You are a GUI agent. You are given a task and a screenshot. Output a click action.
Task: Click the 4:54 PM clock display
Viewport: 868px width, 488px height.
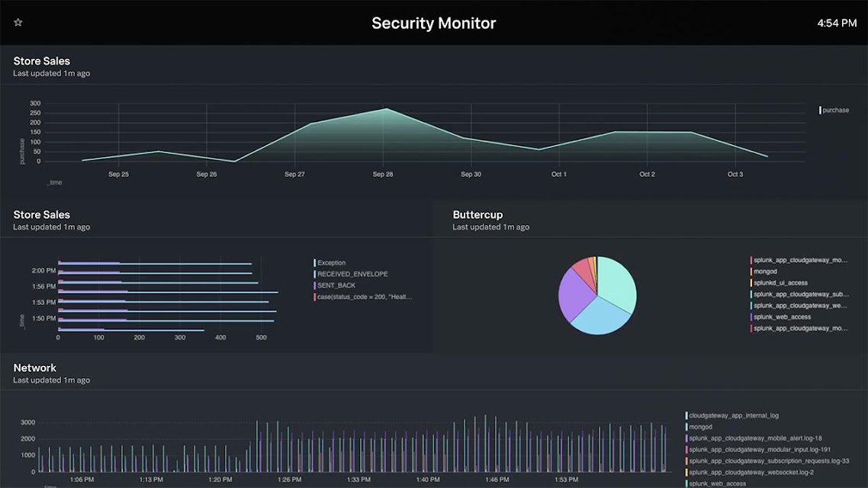pyautogui.click(x=837, y=23)
